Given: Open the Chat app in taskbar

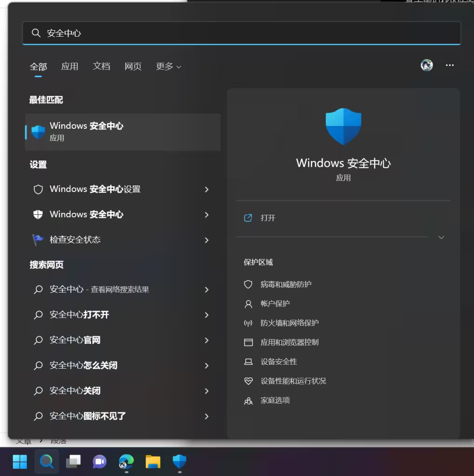Looking at the screenshot, I should [x=100, y=462].
